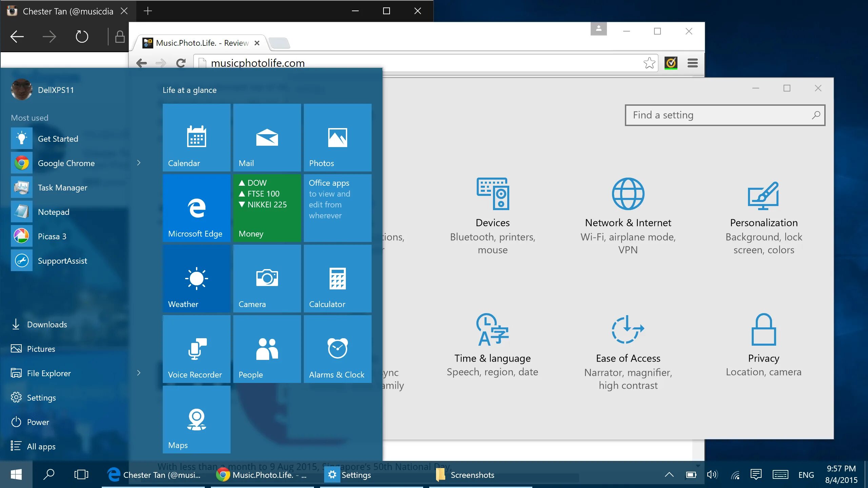The width and height of the screenshot is (868, 488).
Task: Launch Microsoft Edge tile
Action: point(196,208)
